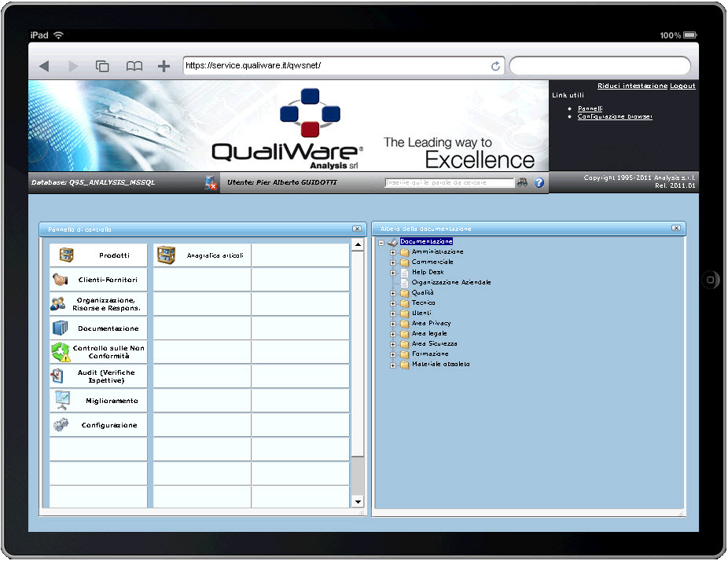Screen dimensions: 728x561
Task: Open Organizzazione, Risorse e Respons. entry
Action: [x=98, y=304]
